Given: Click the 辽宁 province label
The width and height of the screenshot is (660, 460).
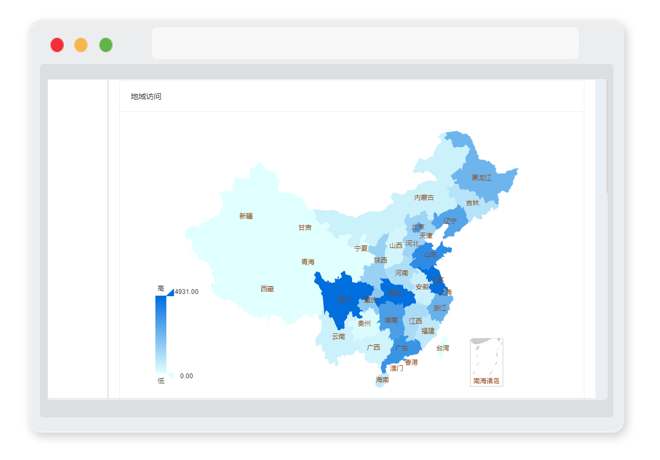Looking at the screenshot, I should click(x=450, y=221).
